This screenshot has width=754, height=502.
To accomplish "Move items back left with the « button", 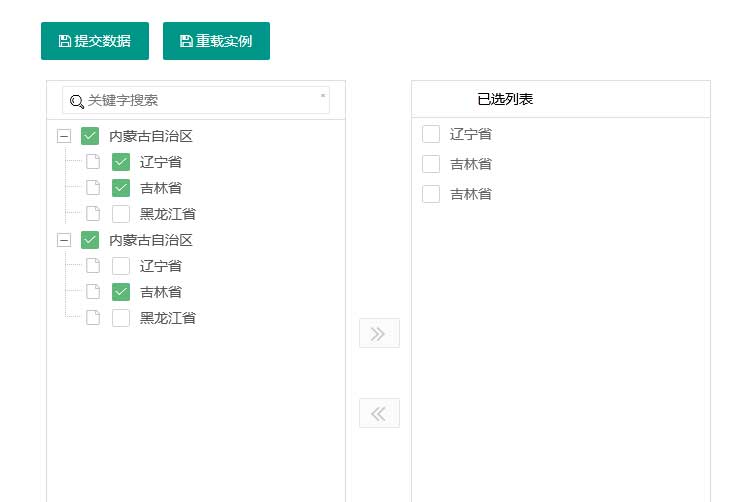I will pos(379,413).
